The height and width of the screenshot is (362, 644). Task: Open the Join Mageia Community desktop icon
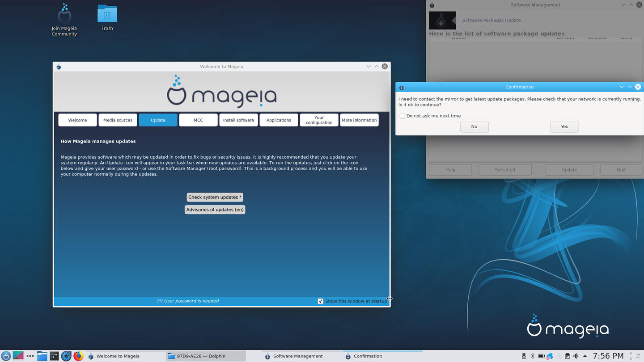pyautogui.click(x=64, y=20)
